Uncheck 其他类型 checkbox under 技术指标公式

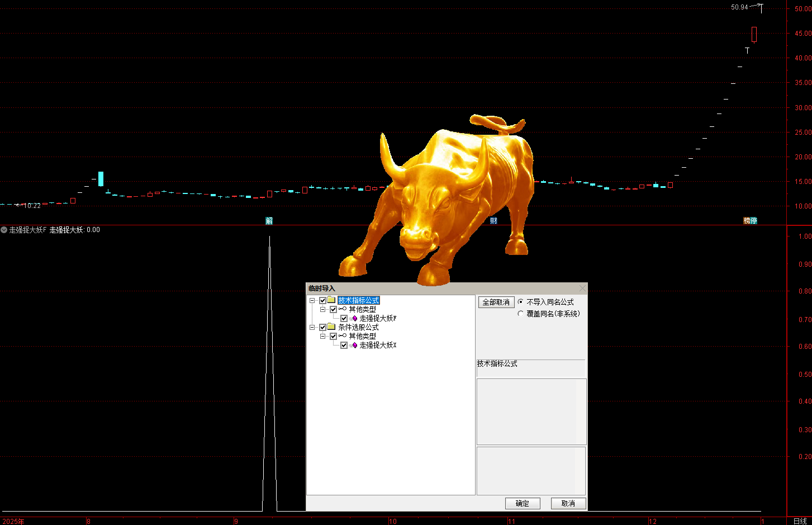tap(333, 309)
